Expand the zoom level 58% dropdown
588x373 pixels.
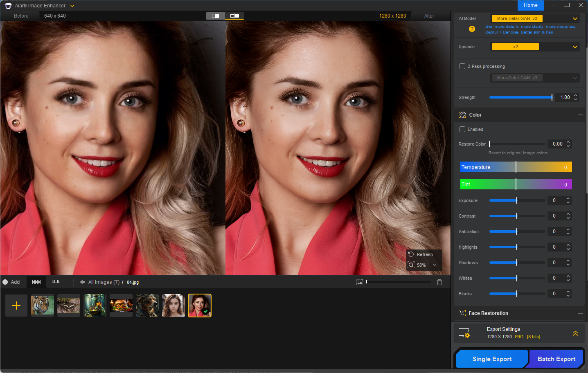(x=435, y=265)
